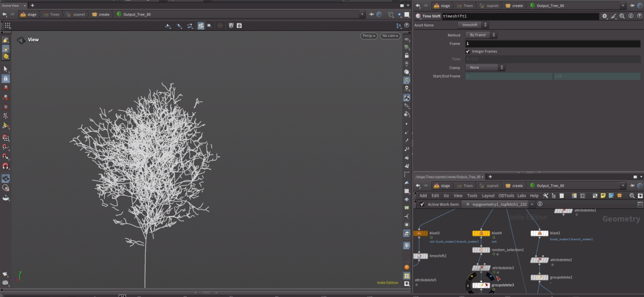Open the Clamp dropdown set to None

coord(485,68)
